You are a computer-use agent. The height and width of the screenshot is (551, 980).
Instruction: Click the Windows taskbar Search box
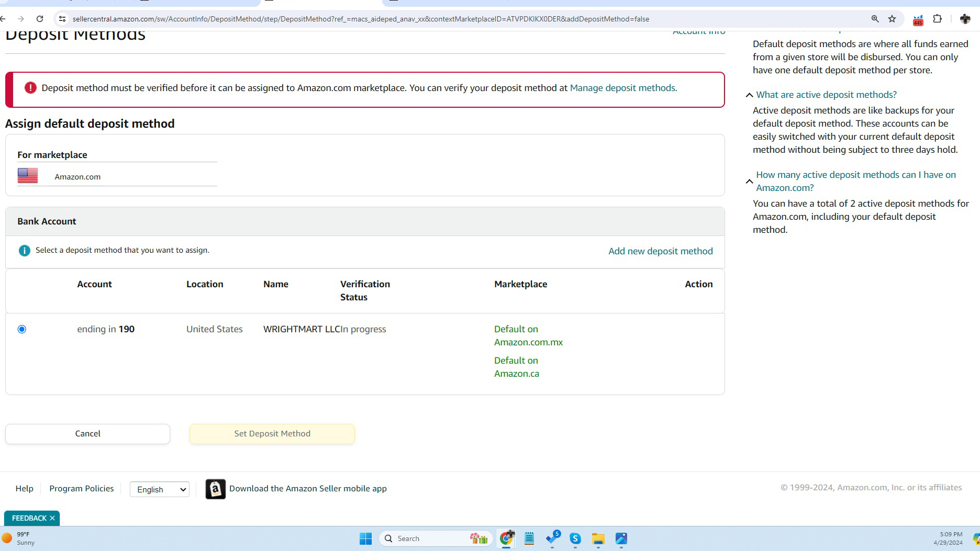coord(435,538)
